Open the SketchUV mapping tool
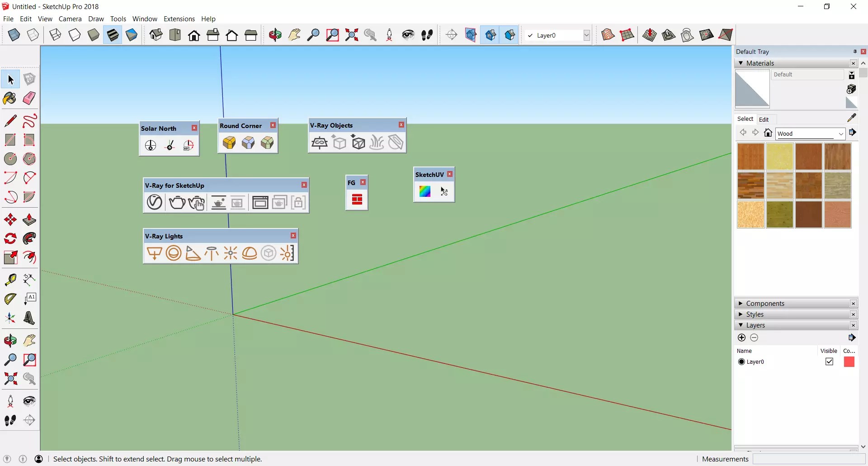The image size is (868, 466). click(425, 192)
